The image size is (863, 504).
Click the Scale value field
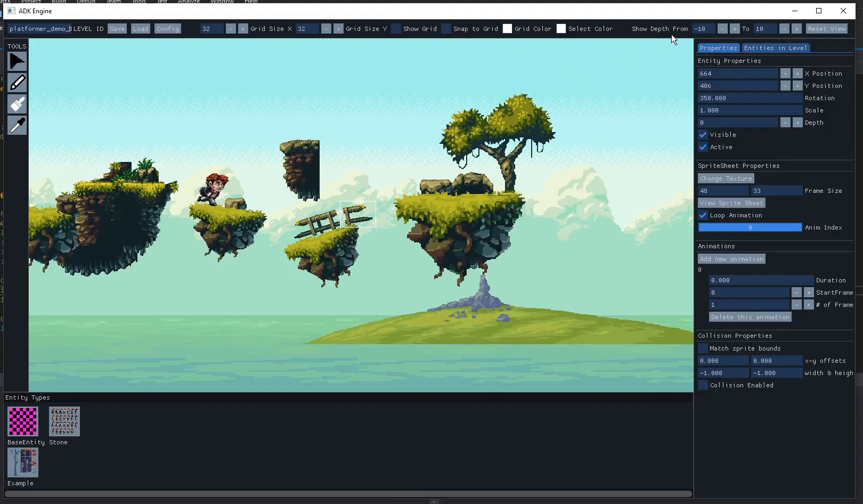pyautogui.click(x=750, y=110)
